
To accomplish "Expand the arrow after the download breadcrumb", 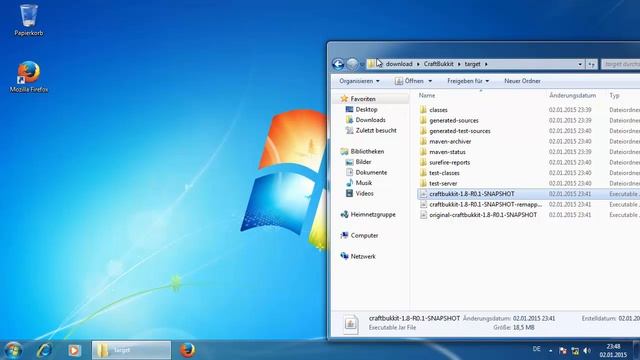I will coord(418,64).
